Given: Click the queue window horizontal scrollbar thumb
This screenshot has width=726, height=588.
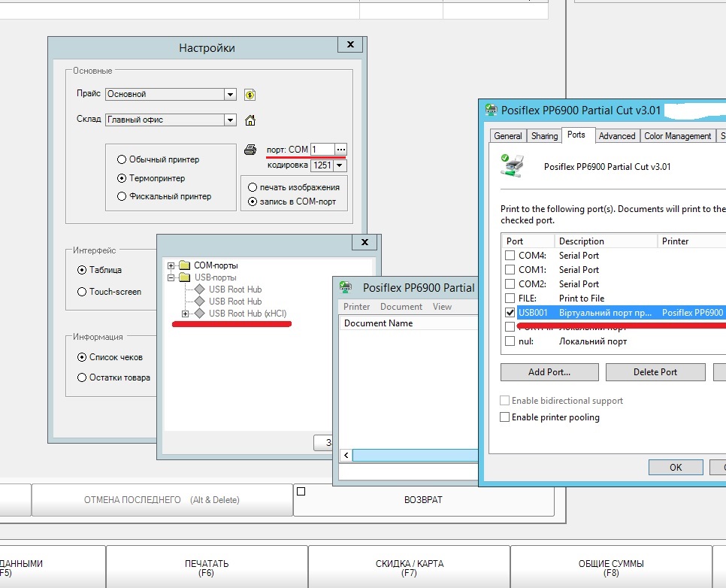Looking at the screenshot, I should [415, 456].
